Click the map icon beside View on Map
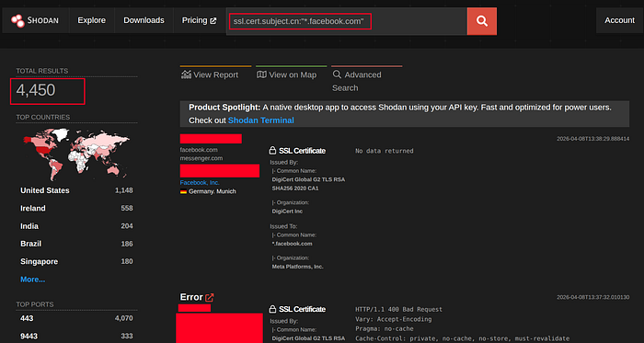The height and width of the screenshot is (343, 644). point(261,74)
